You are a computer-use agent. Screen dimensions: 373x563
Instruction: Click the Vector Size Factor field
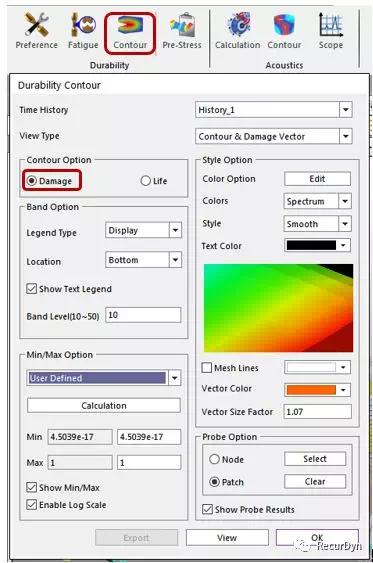(x=317, y=411)
